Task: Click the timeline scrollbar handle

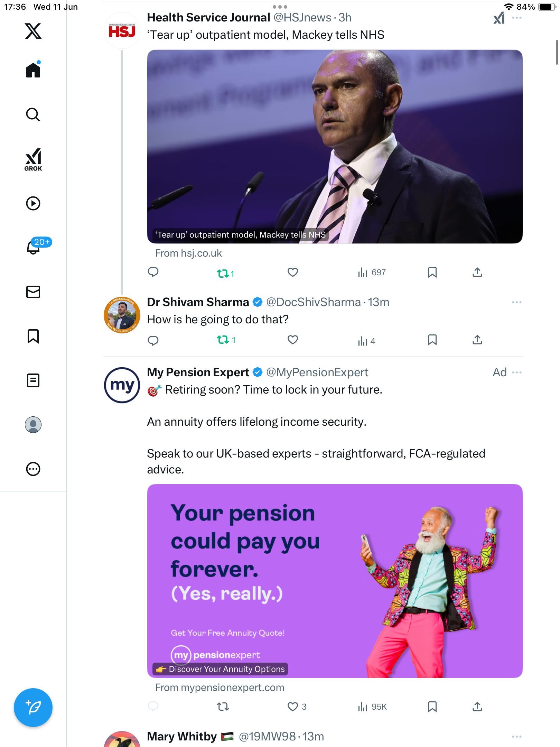Action: tap(557, 52)
